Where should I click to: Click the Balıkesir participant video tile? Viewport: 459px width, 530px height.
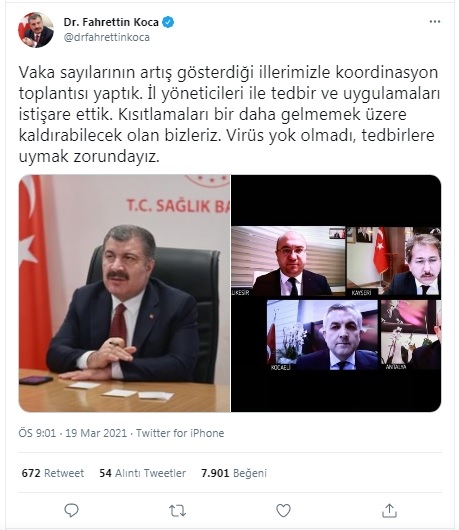click(x=288, y=261)
